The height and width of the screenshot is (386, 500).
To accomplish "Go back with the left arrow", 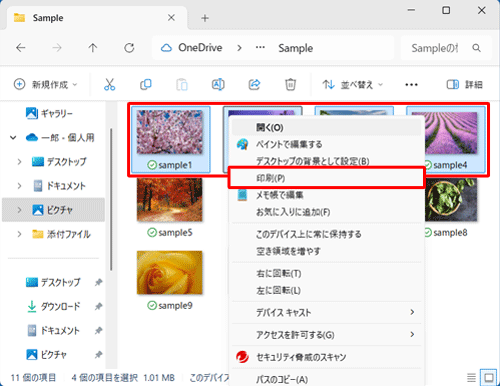I will [x=21, y=48].
